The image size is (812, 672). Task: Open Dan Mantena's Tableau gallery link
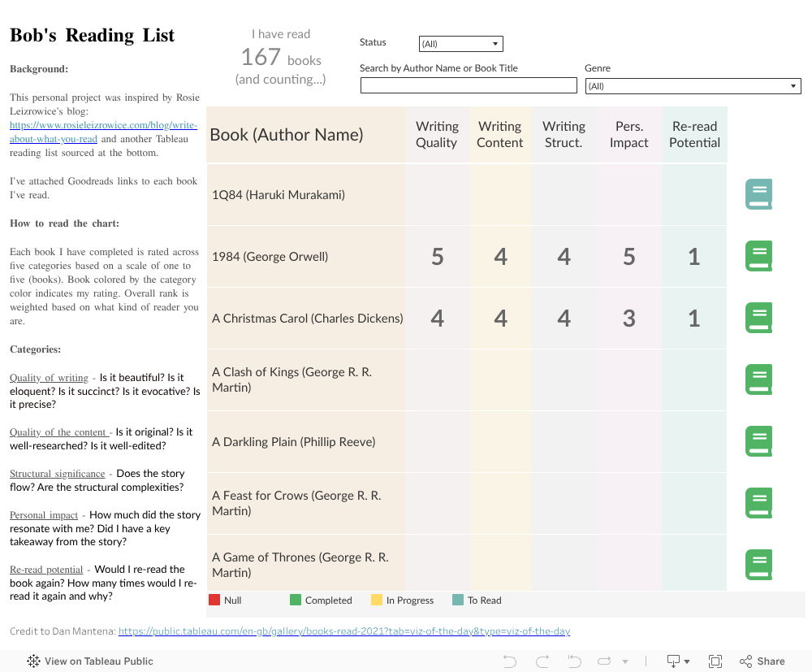tap(344, 631)
